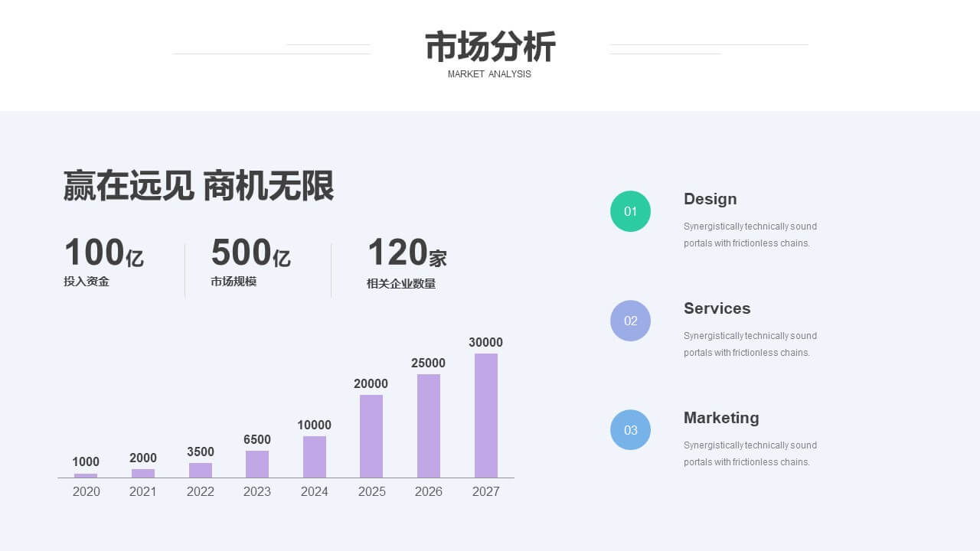980x551 pixels.
Task: Click the 赢在远见 商机无限 headline
Action: coord(198,186)
